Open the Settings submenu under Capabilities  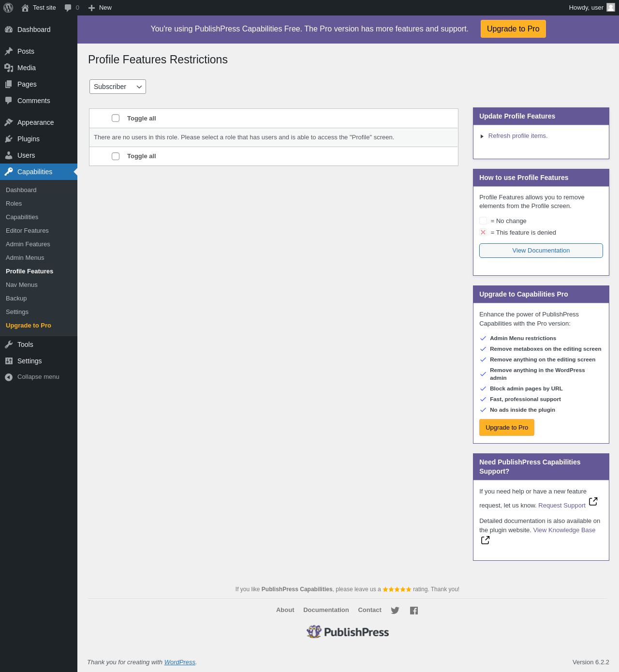17,312
